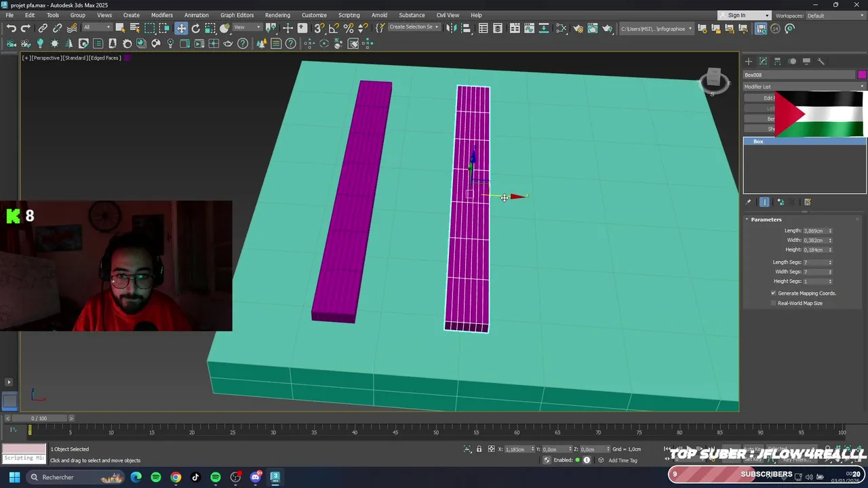Open the Scripting menu

pyautogui.click(x=349, y=15)
